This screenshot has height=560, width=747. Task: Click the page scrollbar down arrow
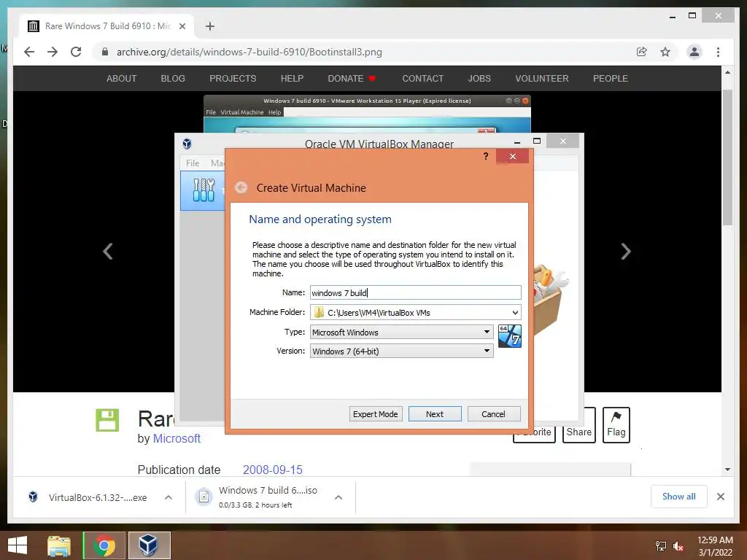point(727,470)
